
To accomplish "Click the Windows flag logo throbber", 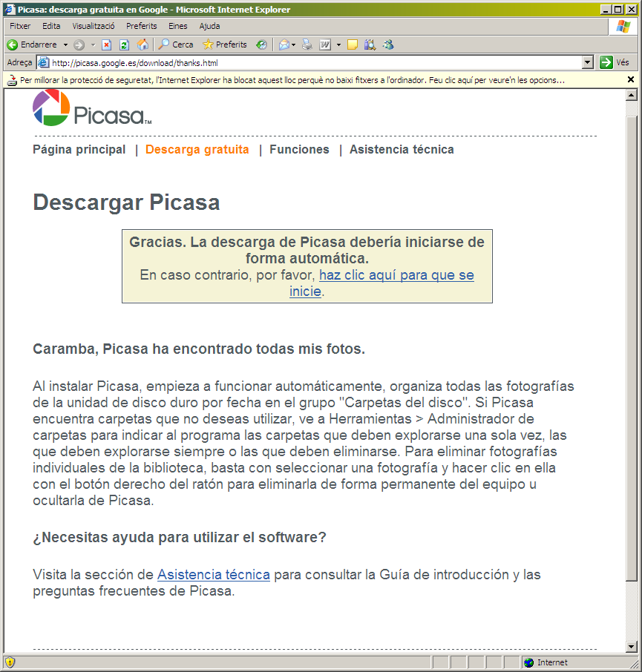I will coord(623,27).
